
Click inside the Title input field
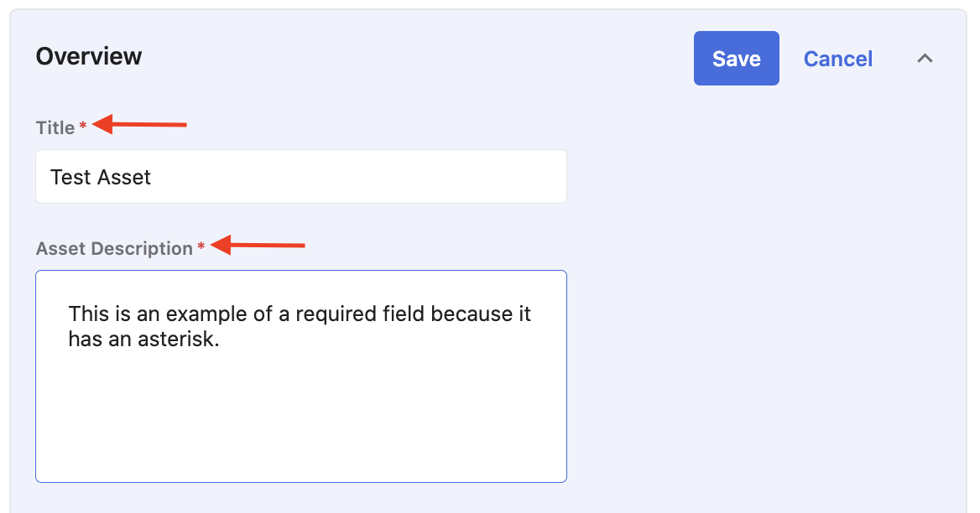point(300,176)
